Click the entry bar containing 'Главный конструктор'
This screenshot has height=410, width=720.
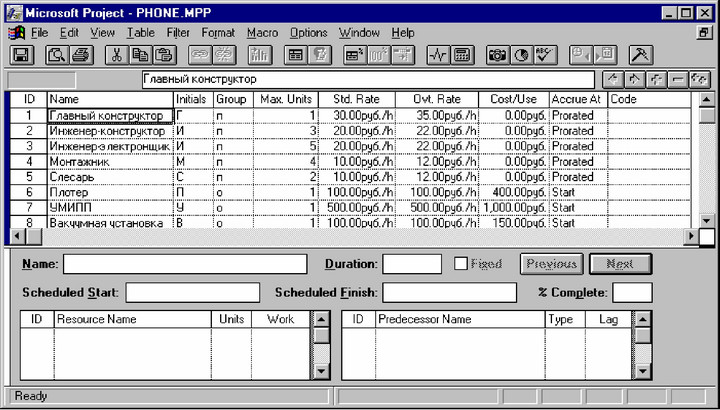point(368,79)
